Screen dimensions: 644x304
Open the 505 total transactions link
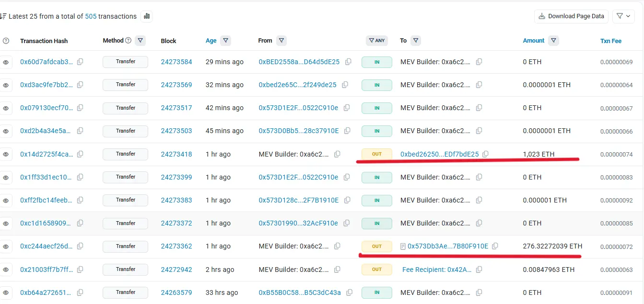[91, 16]
